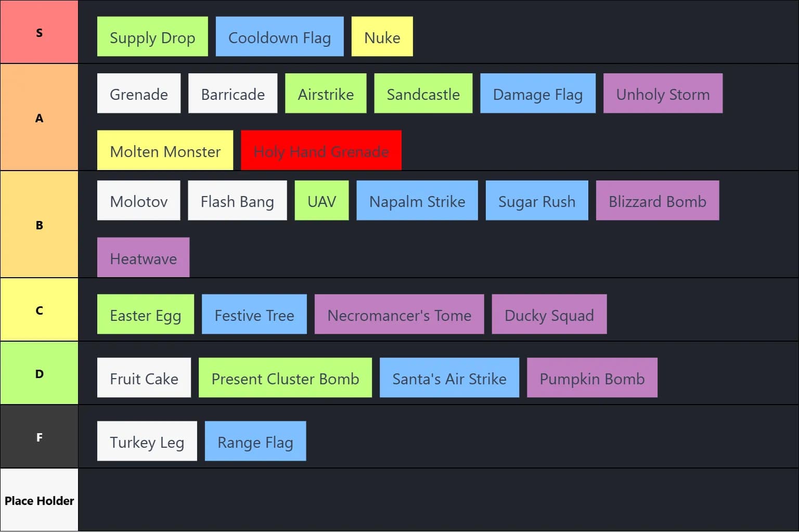Image resolution: width=799 pixels, height=532 pixels.
Task: Click the Napalm Strike tile
Action: pos(417,201)
